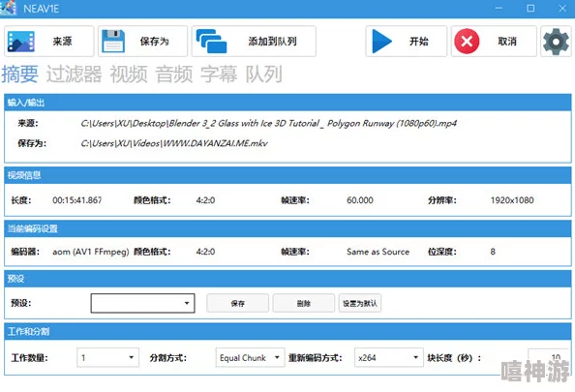Viewport: 575px width, 392px height.
Task: Click the video source film icon
Action: coord(21,41)
